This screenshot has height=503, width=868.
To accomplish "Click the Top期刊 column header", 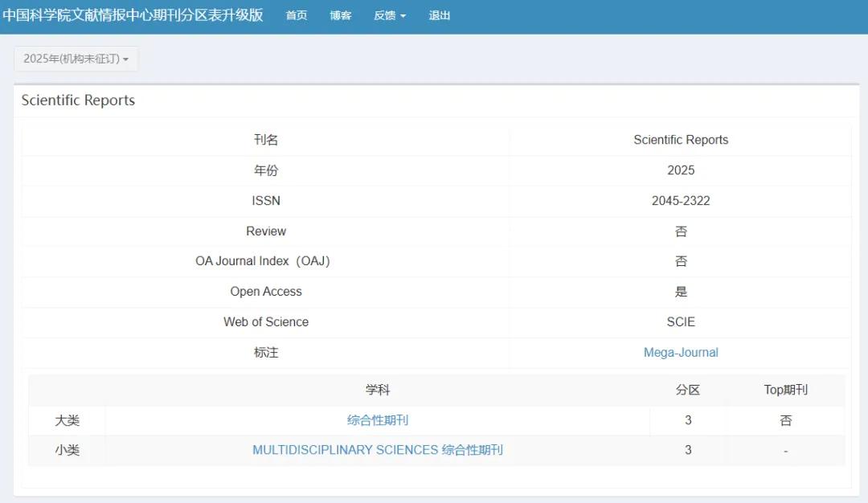I will (785, 391).
